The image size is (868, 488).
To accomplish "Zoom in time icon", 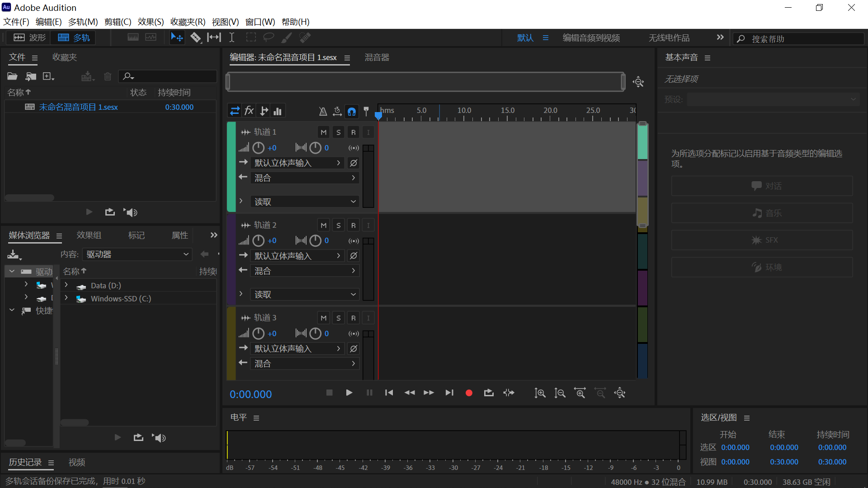I will [x=580, y=393].
